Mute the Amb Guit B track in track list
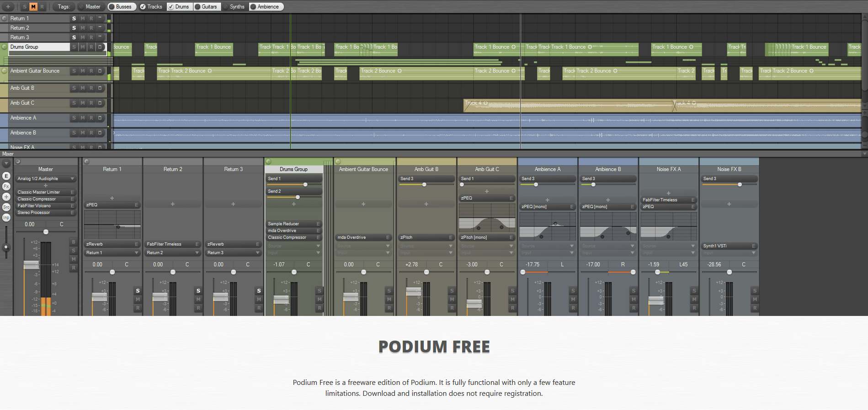Viewport: 868px width, 410px height. (83, 88)
